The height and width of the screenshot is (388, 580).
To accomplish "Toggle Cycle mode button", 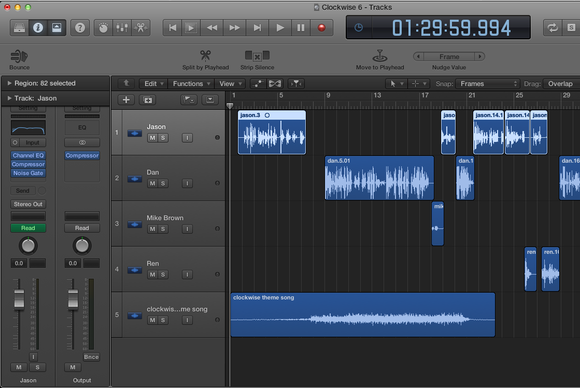I will pyautogui.click(x=553, y=28).
